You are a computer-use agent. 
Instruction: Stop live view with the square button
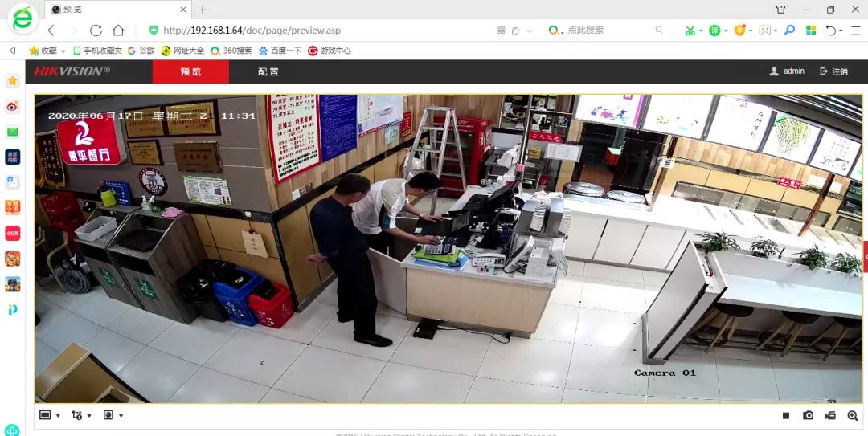tap(786, 416)
